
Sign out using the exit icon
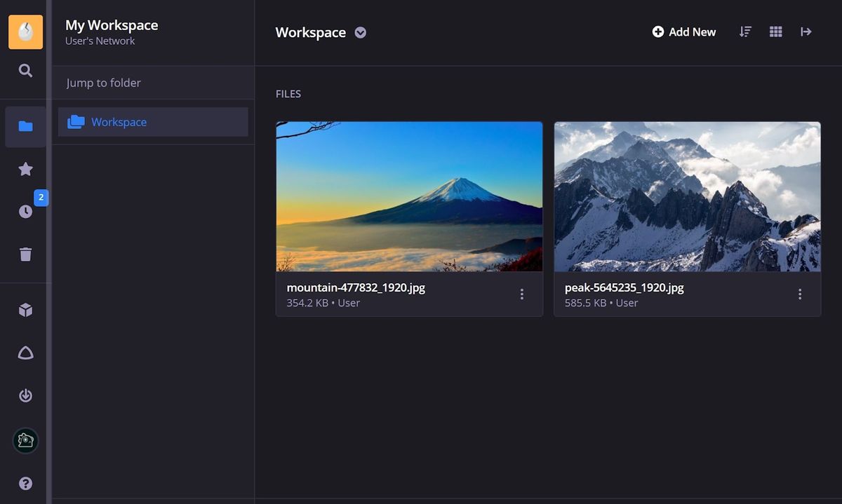tap(25, 395)
